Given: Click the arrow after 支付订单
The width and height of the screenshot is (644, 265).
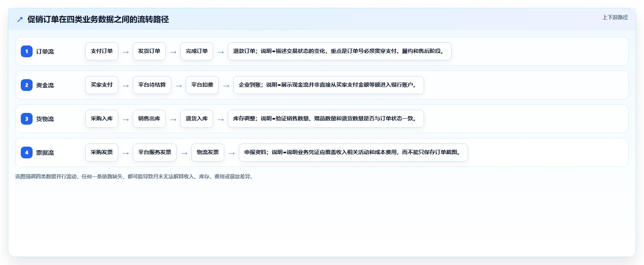Looking at the screenshot, I should (126, 52).
